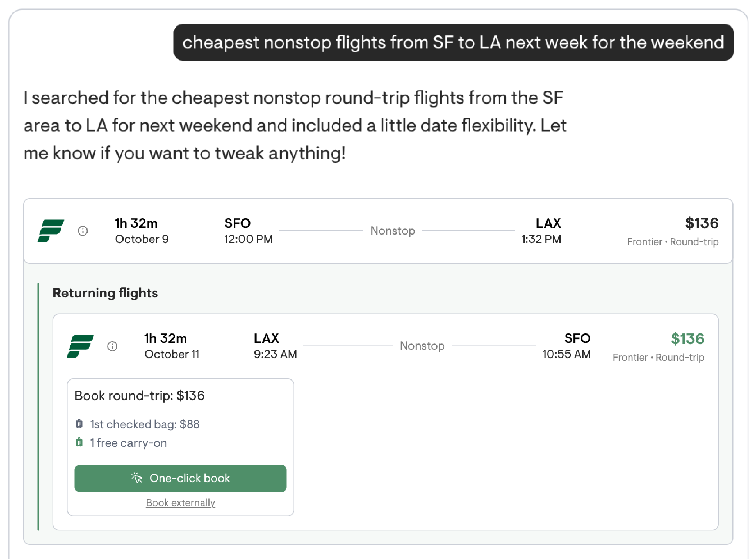
Task: Click the checked bag luggage icon
Action: coord(79,424)
